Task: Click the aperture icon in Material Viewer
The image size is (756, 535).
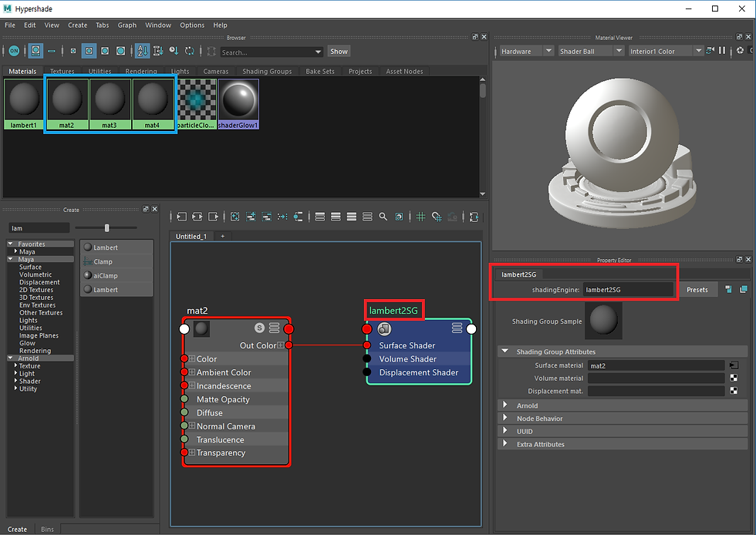Action: (x=740, y=51)
